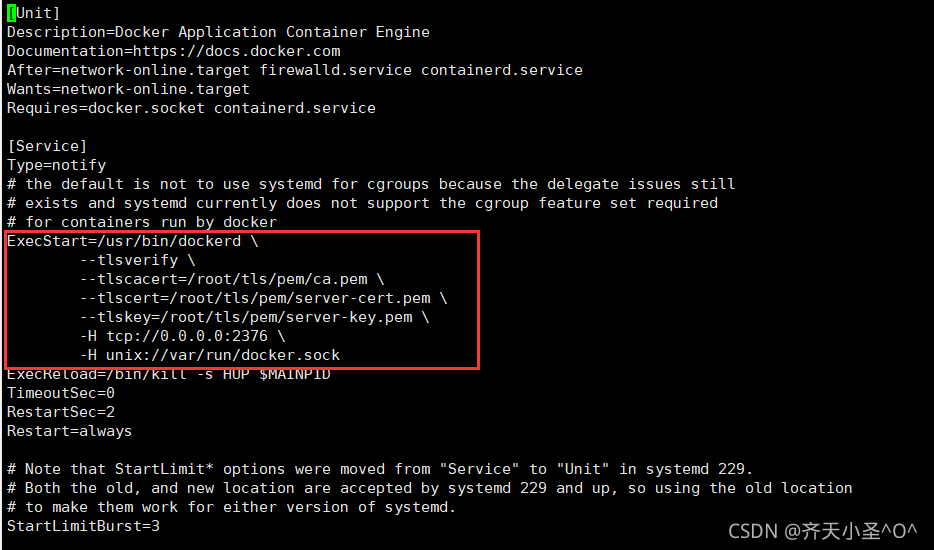The width and height of the screenshot is (934, 550).
Task: Click the CSDN author watermark text
Action: (823, 529)
